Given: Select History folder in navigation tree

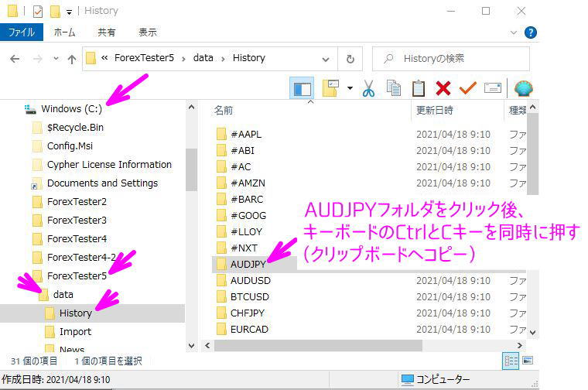Looking at the screenshot, I should tap(75, 313).
